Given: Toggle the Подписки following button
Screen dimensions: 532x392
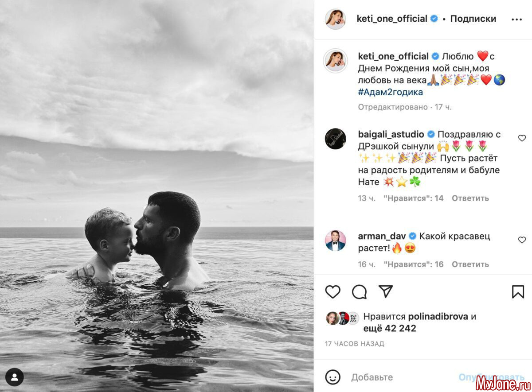Looking at the screenshot, I should pyautogui.click(x=473, y=19).
